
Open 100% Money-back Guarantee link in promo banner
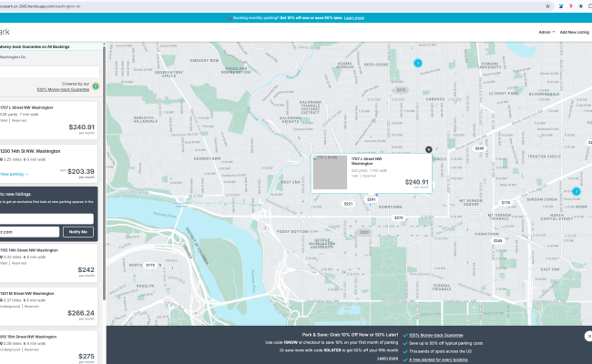tap(436, 335)
